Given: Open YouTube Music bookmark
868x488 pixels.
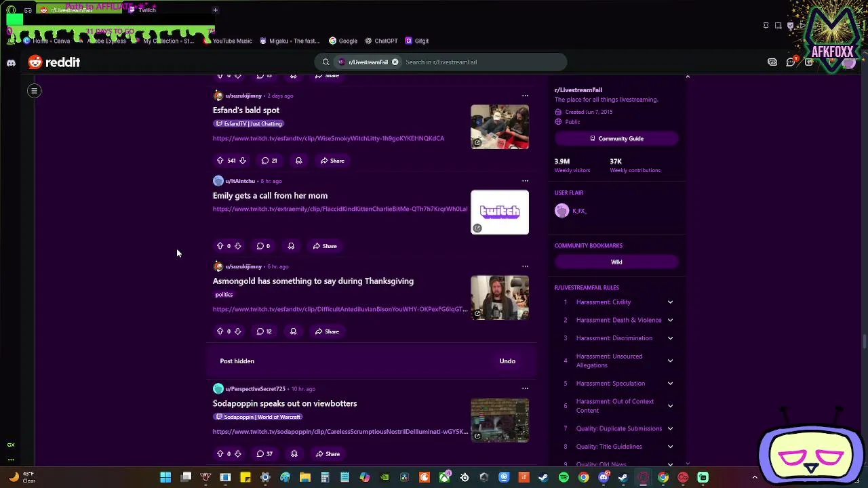Looking at the screenshot, I should click(228, 41).
